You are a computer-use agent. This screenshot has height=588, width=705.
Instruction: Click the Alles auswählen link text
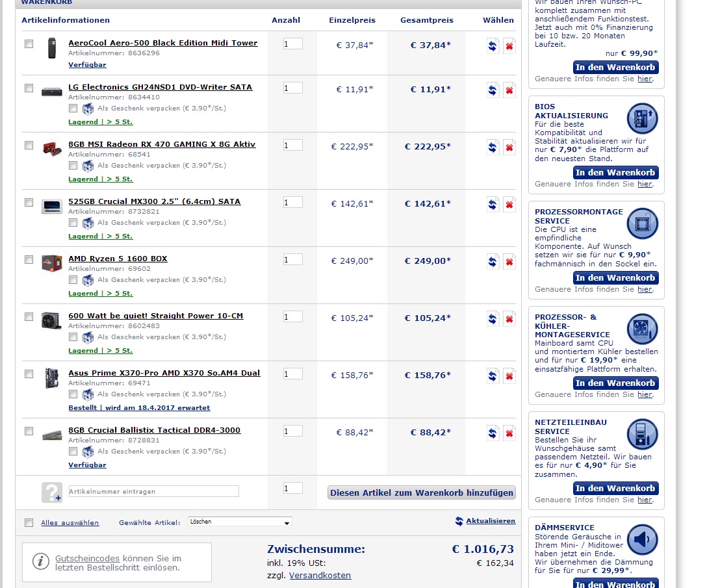(x=70, y=522)
